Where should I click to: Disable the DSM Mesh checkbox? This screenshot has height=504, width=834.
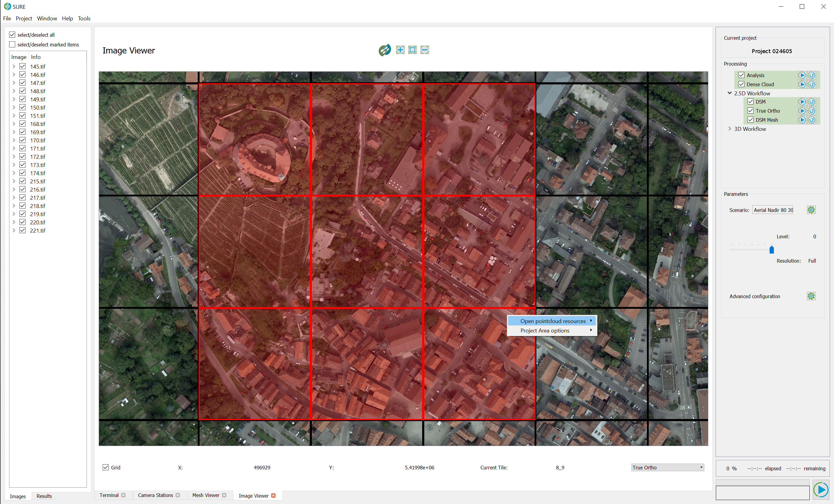[750, 120]
